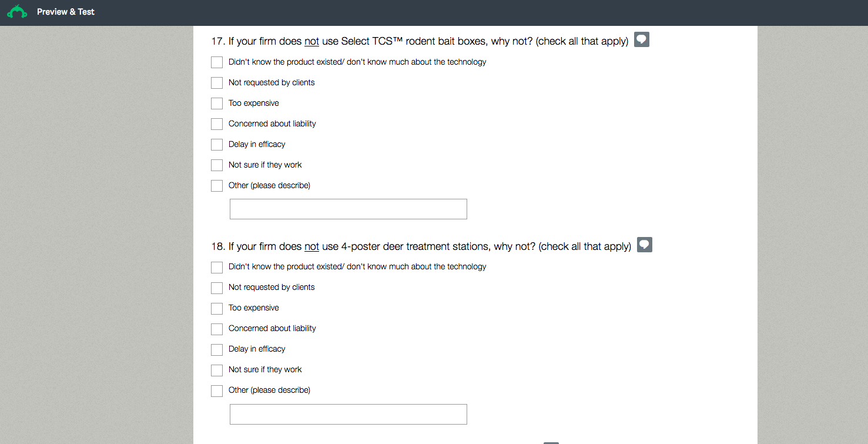This screenshot has width=868, height=444.
Task: Select "Concerned about liability" in question 17
Action: click(x=217, y=124)
